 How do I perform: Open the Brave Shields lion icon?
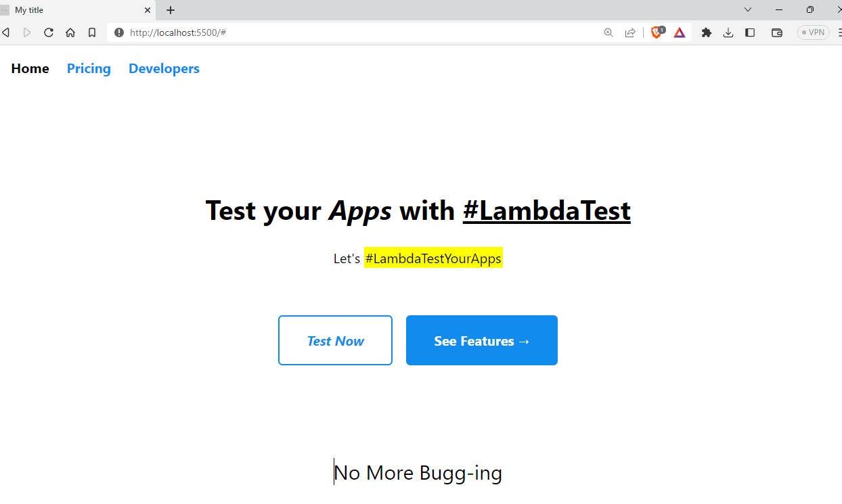click(657, 32)
